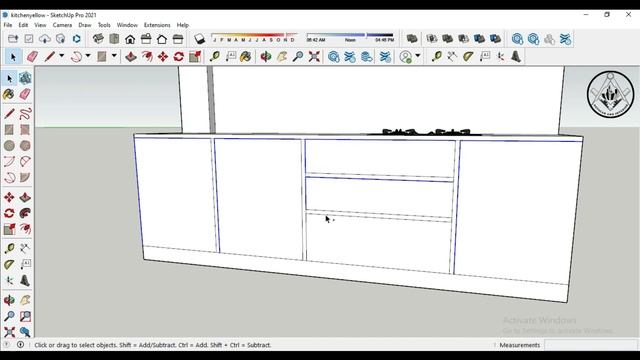Viewport: 640px width, 360px height.
Task: Select the Pie tool in left panel
Action: [25, 178]
